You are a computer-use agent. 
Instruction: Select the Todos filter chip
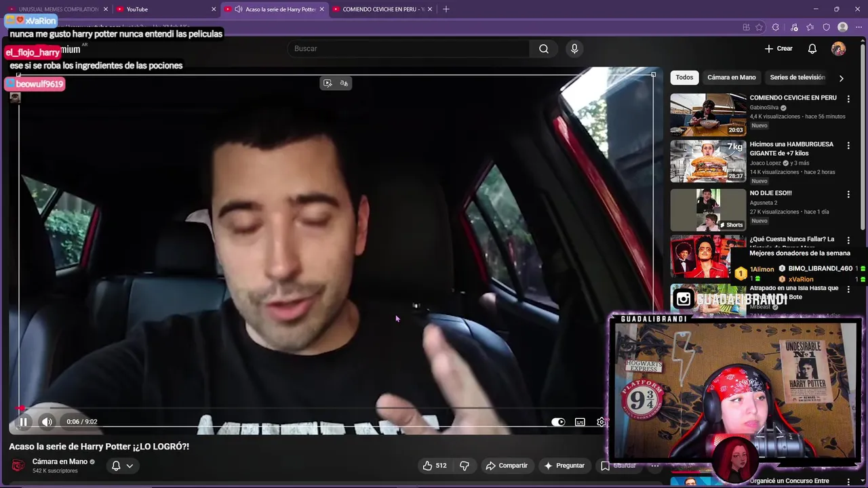[x=684, y=77]
